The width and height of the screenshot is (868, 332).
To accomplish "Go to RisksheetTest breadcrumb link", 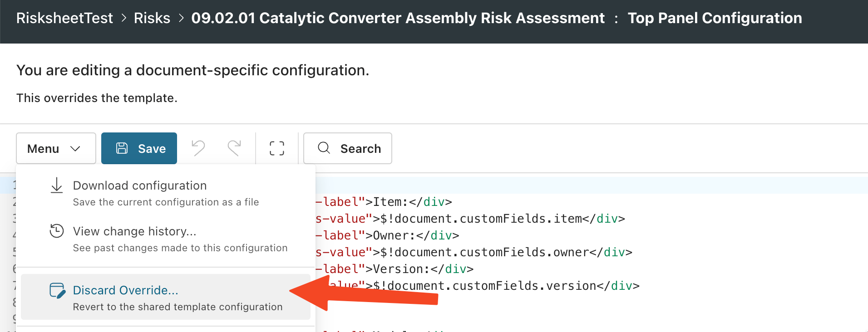I will coord(64,18).
